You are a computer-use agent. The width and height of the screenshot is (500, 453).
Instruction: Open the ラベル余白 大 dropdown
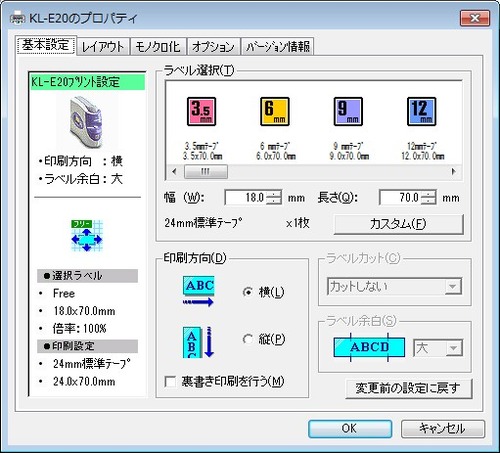(453, 348)
